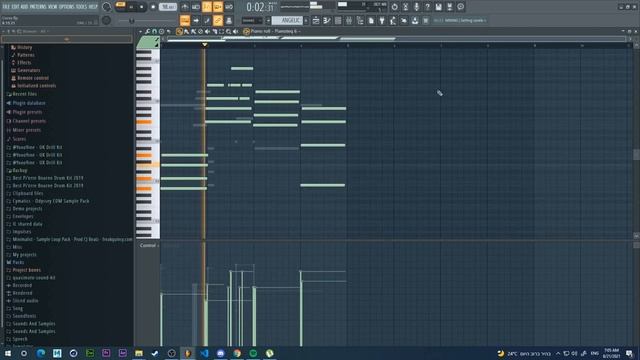Select the Delete tool in piano roll
The width and height of the screenshot is (640, 360).
click(x=200, y=31)
